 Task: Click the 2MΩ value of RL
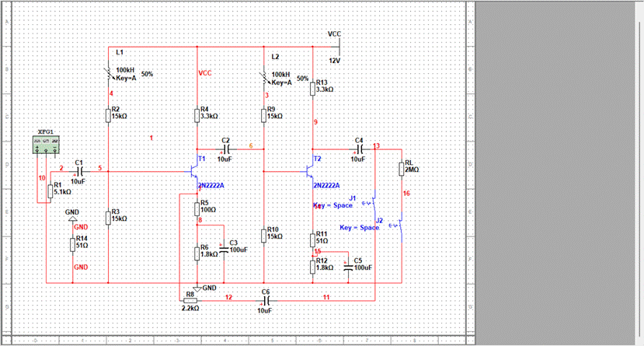point(412,170)
